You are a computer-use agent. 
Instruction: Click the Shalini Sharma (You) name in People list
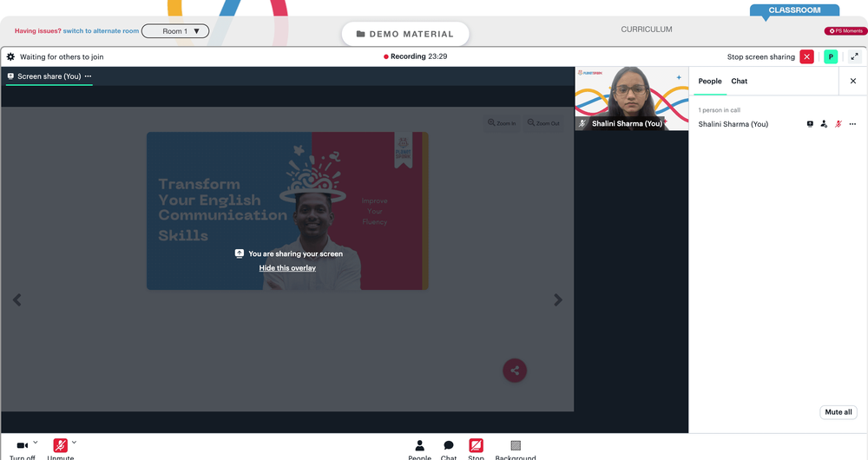733,124
